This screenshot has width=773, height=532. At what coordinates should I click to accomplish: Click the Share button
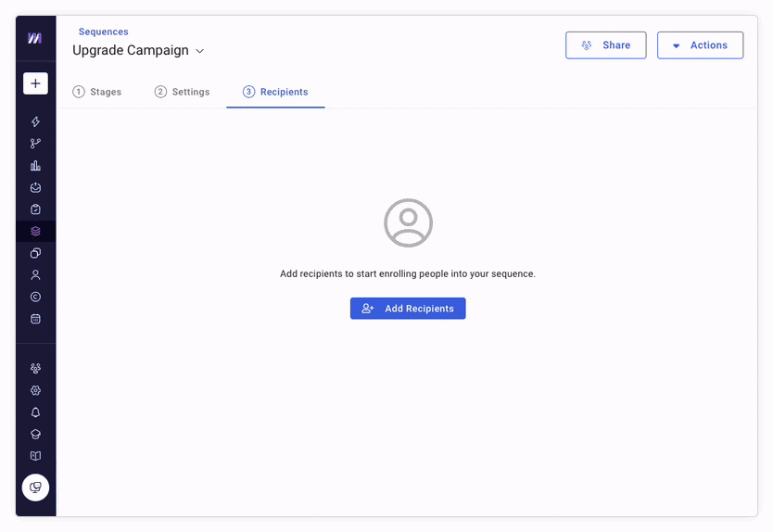tap(605, 45)
